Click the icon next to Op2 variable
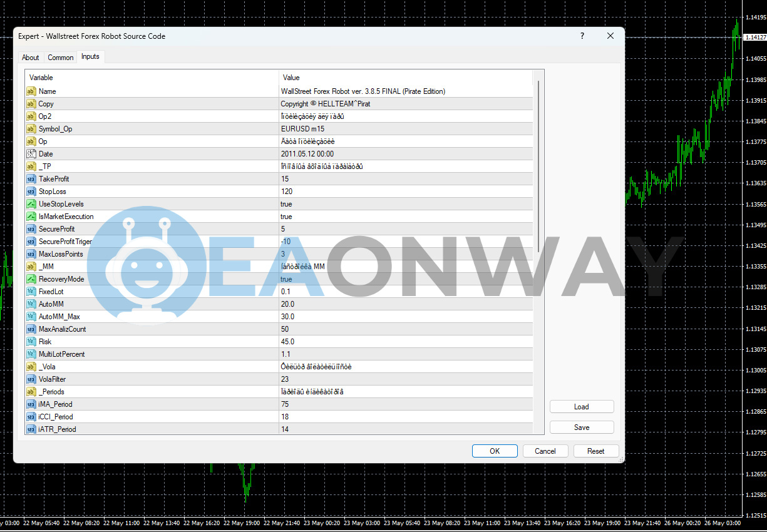This screenshot has height=532, width=767. pos(31,116)
